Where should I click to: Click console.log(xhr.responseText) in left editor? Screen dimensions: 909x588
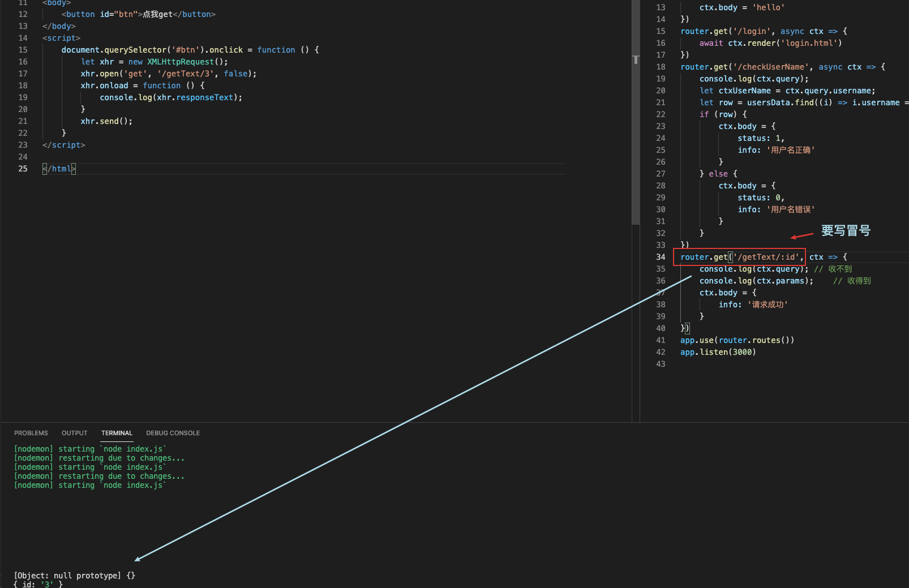point(171,97)
